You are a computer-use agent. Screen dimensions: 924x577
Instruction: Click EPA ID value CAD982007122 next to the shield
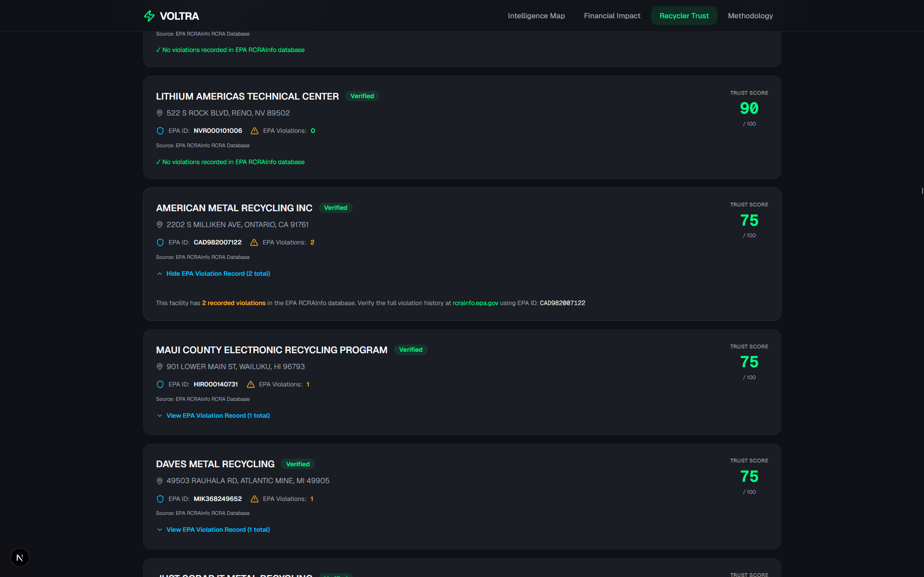tap(218, 243)
